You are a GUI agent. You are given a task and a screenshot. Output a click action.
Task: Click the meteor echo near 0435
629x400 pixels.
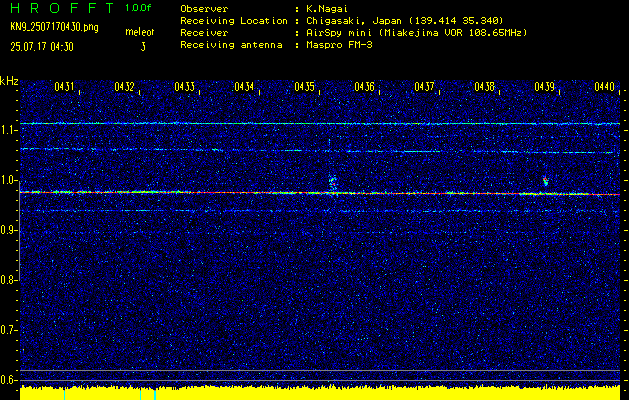tap(333, 182)
